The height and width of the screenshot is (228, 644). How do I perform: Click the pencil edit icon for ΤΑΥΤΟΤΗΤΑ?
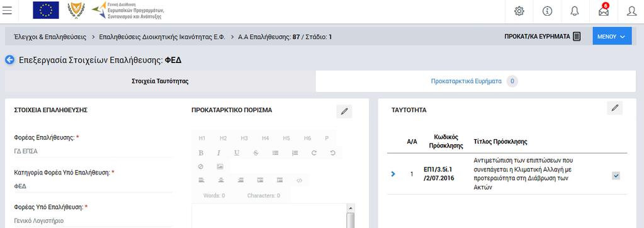[x=615, y=108]
